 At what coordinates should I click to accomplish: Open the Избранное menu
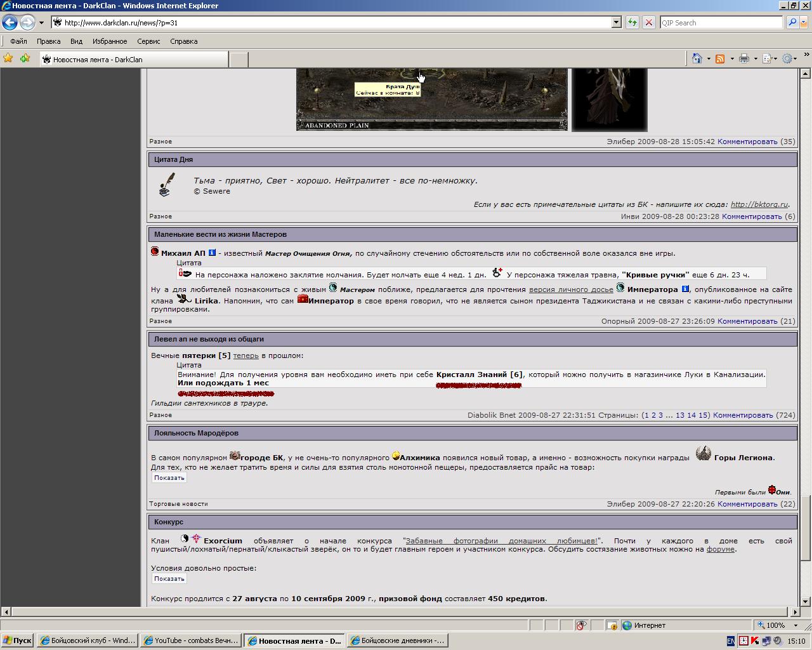(110, 41)
